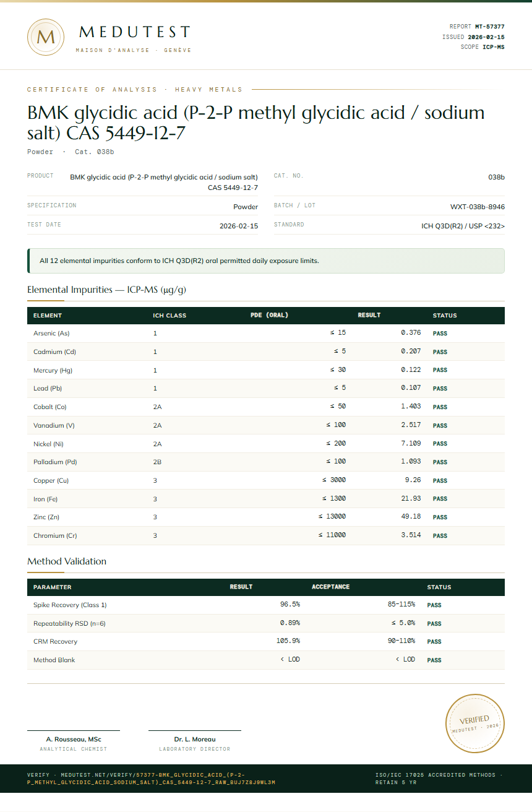Select the Cadmium (Cd) row label

55,352
